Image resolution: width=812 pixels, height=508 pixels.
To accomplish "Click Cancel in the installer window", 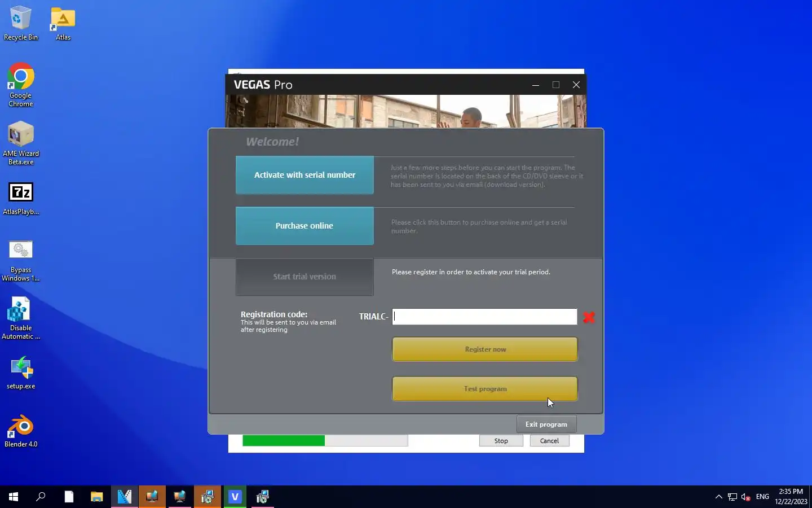I will [549, 441].
